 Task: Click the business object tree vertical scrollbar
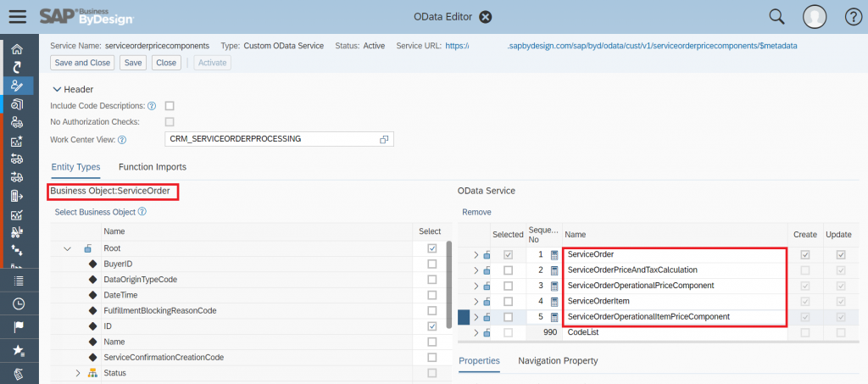449,283
